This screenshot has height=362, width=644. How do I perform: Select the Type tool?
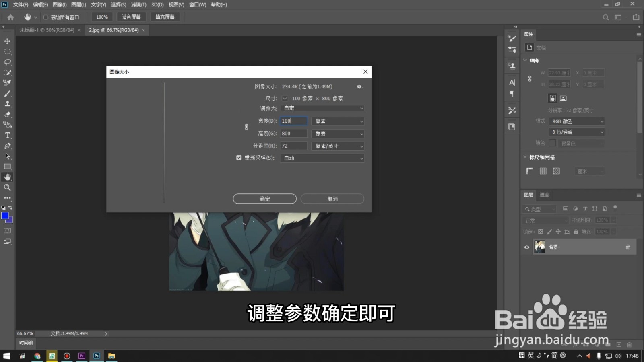[7, 135]
